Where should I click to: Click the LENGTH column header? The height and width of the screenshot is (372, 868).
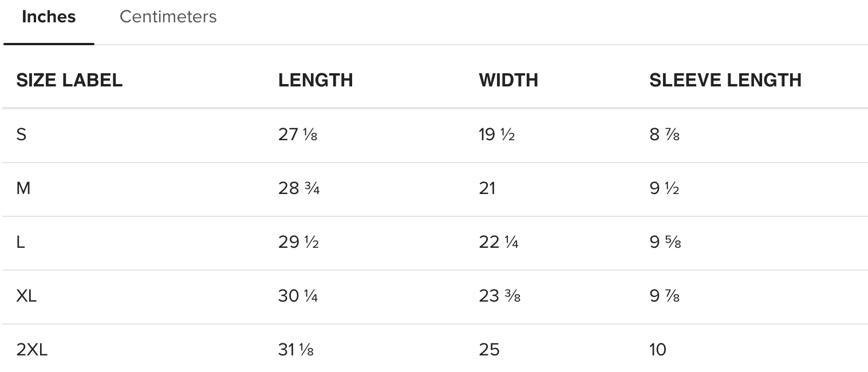tap(315, 81)
